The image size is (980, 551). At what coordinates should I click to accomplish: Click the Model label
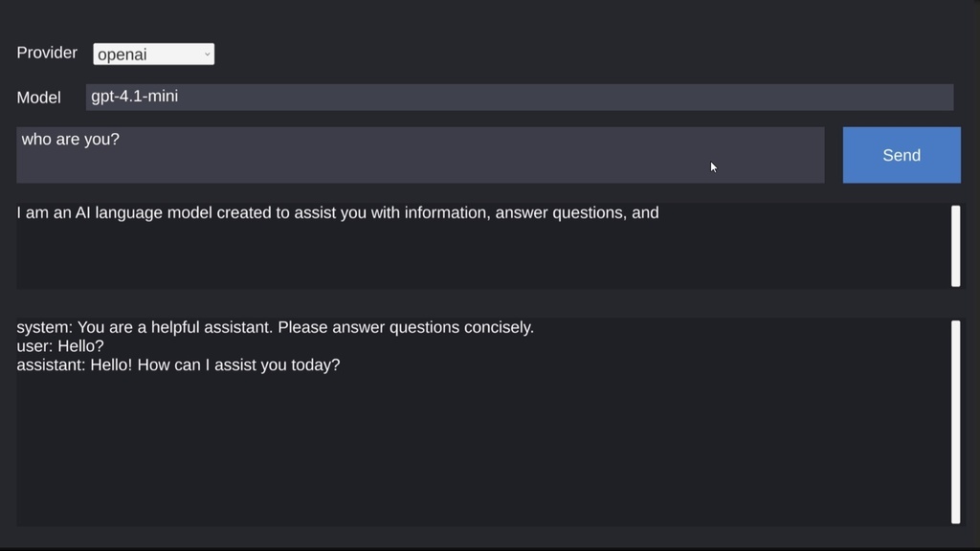(38, 97)
